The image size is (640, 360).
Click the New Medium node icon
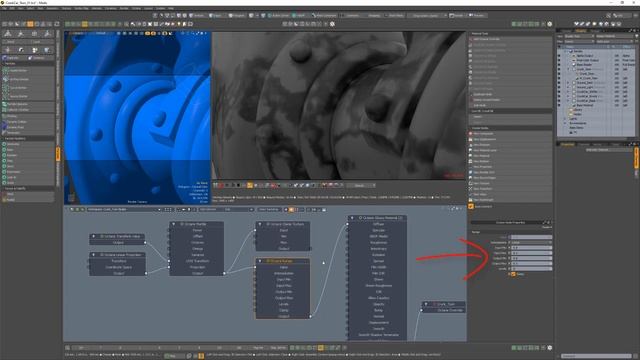click(471, 161)
